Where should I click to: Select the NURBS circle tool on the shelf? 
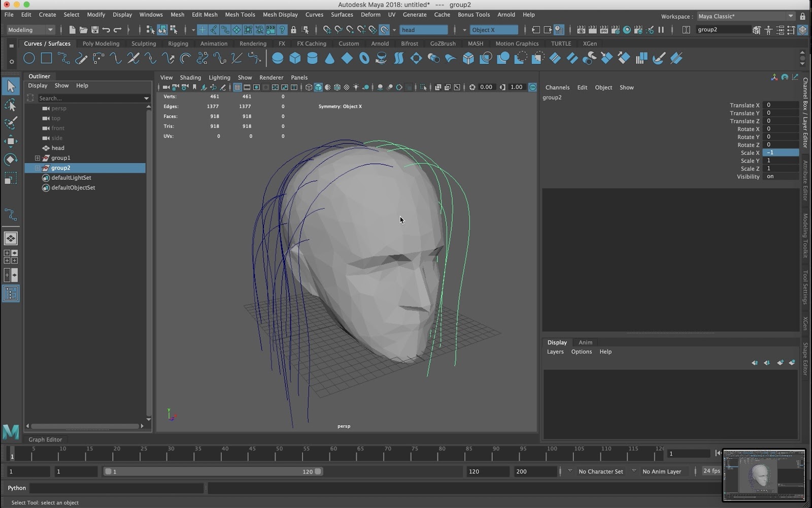click(x=29, y=58)
